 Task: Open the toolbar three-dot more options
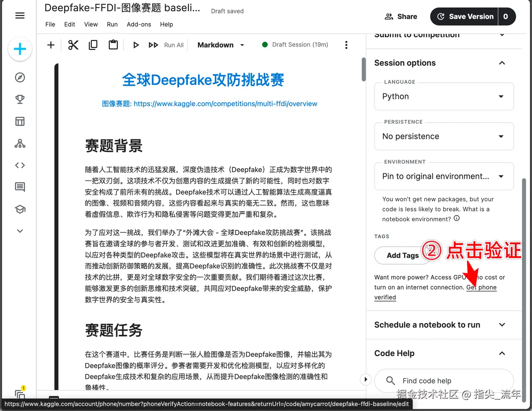[x=346, y=45]
